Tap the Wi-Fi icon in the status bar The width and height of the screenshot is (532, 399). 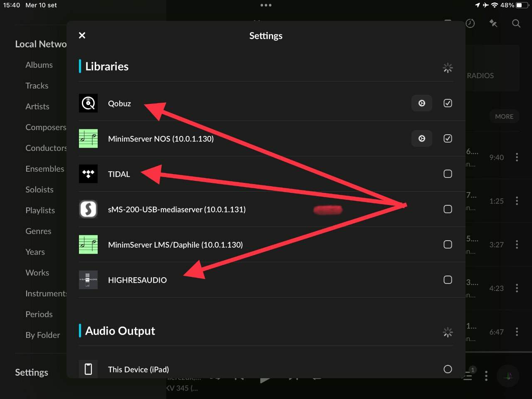point(495,5)
